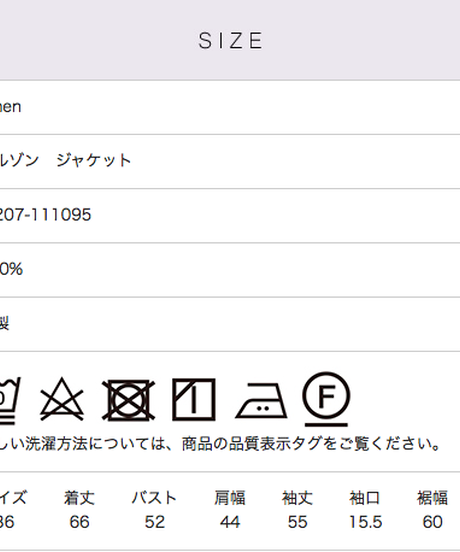Click the do-not-tumble-dry icon
This screenshot has width=460, height=552.
click(x=128, y=400)
